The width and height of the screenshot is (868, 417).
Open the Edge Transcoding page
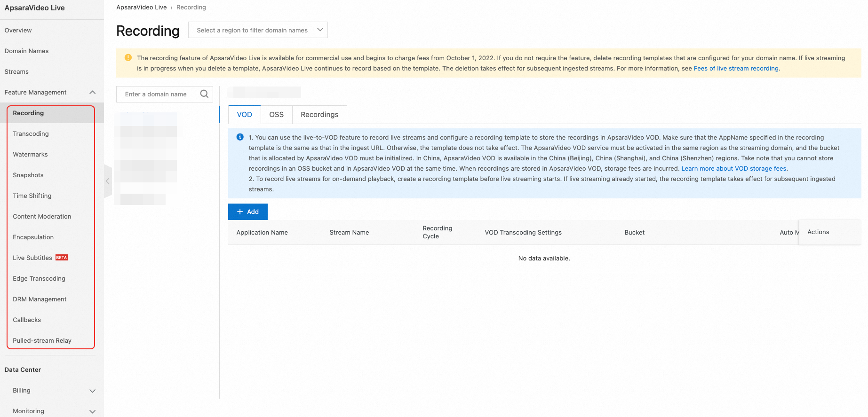(x=39, y=279)
